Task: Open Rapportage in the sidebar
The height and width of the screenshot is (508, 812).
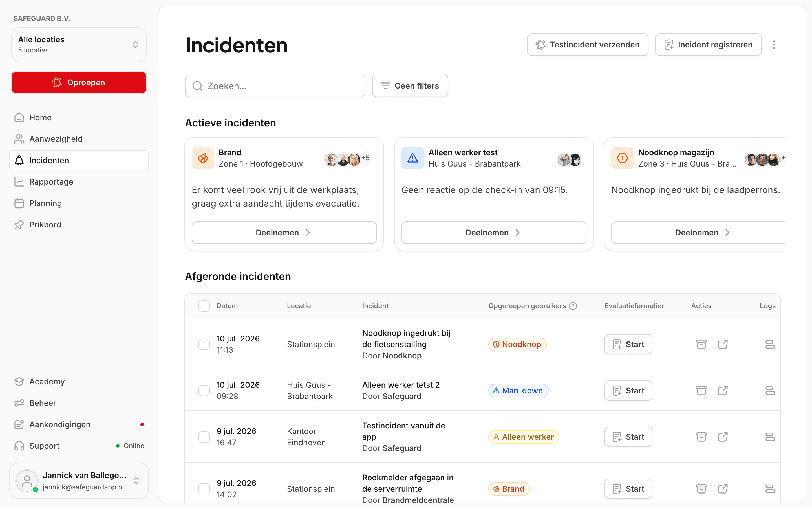Action: (79, 182)
